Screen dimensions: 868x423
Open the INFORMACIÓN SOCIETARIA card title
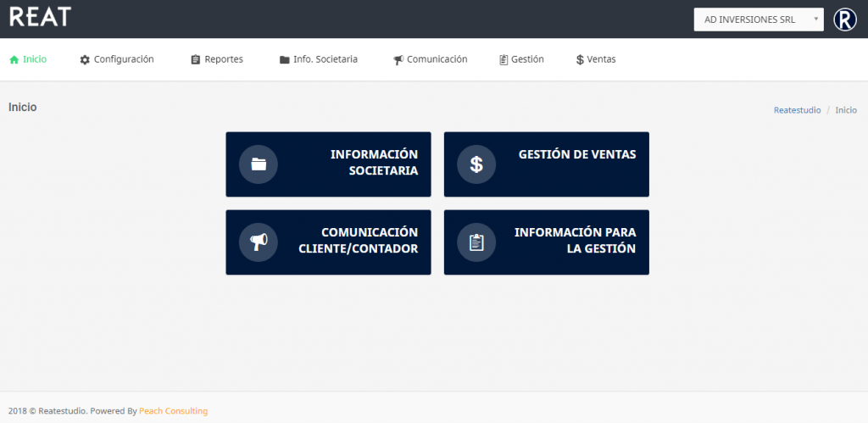[374, 163]
